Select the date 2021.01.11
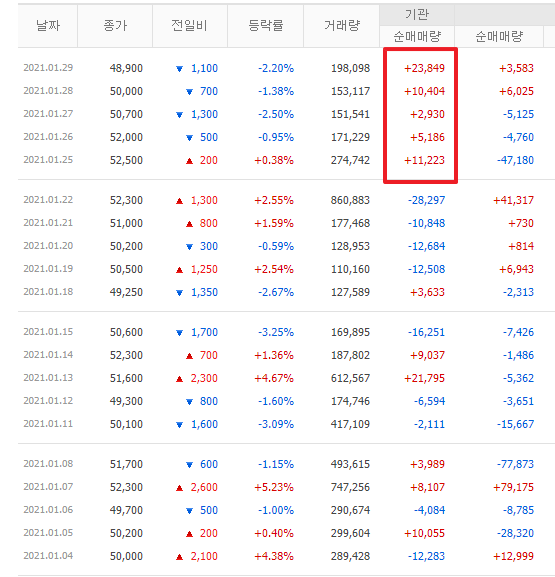 [48, 424]
